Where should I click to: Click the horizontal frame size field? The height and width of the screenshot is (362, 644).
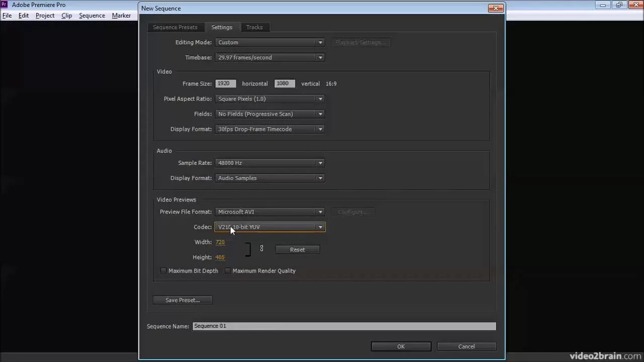[225, 83]
